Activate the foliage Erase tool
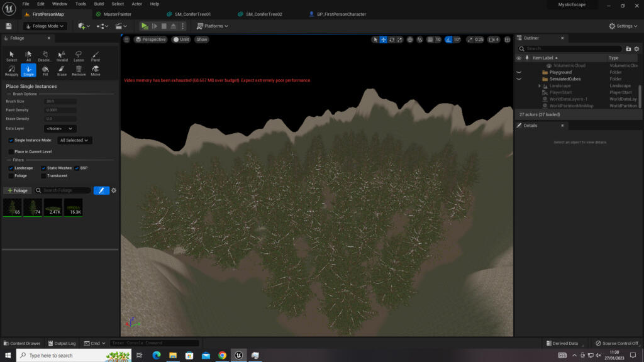The width and height of the screenshot is (644, 362). tap(62, 70)
